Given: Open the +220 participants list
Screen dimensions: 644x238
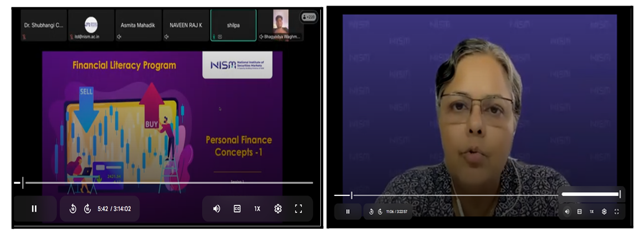Looking at the screenshot, I should (309, 17).
